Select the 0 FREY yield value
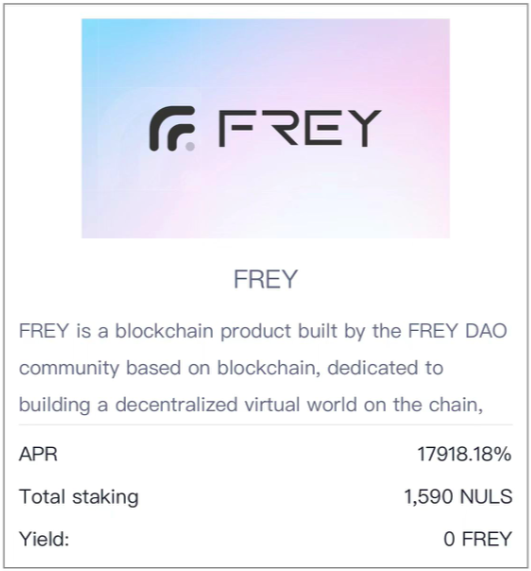Viewport: 531px width, 571px height. [x=477, y=539]
